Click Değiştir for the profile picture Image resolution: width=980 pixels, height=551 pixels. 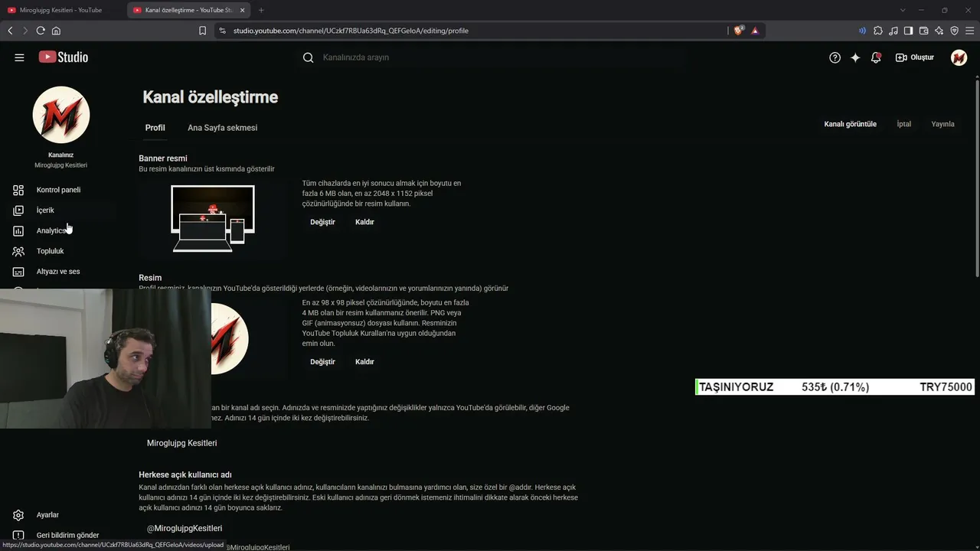coord(323,362)
